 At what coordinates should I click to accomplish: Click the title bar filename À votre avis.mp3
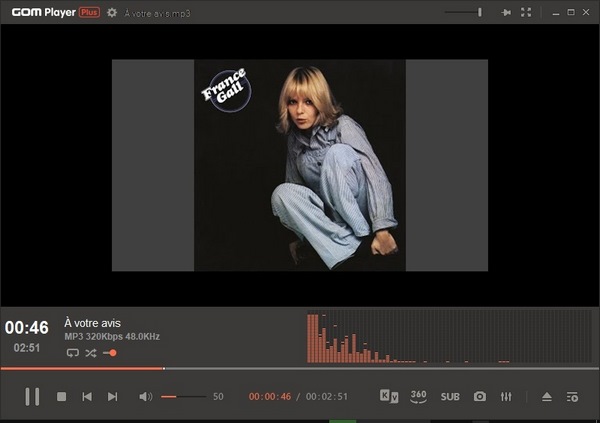coord(157,13)
